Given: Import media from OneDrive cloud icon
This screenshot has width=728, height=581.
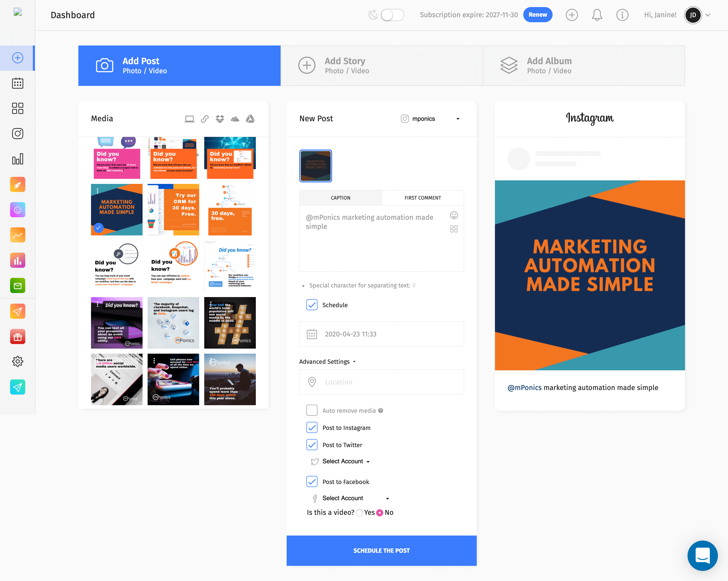Looking at the screenshot, I should tap(235, 119).
